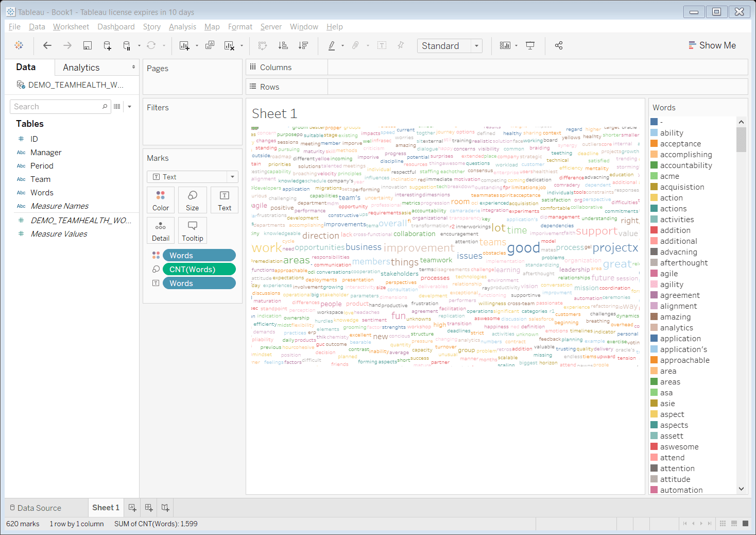This screenshot has width=756, height=535.
Task: Click the undo back arrow
Action: click(x=47, y=45)
